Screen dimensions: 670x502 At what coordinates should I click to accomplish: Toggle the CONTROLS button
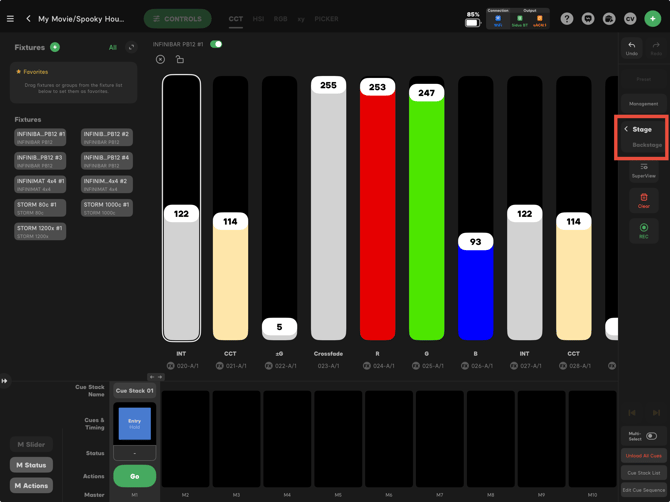click(178, 19)
